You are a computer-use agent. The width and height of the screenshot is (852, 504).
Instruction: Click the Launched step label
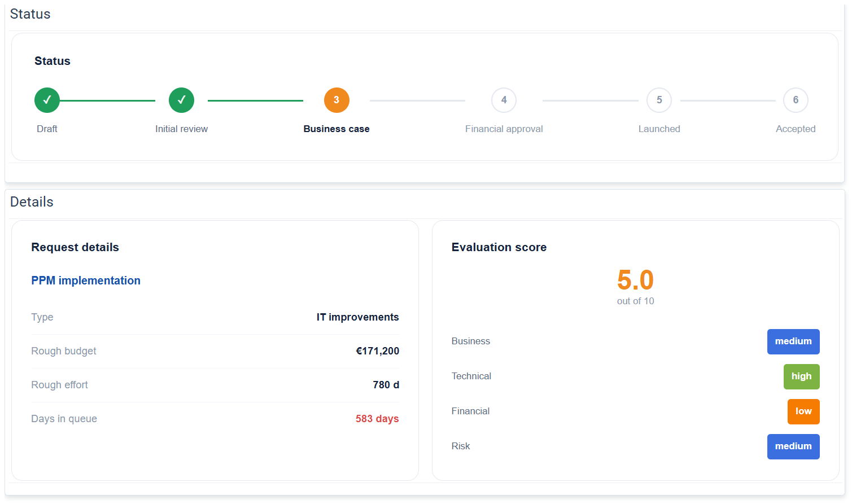tap(659, 129)
